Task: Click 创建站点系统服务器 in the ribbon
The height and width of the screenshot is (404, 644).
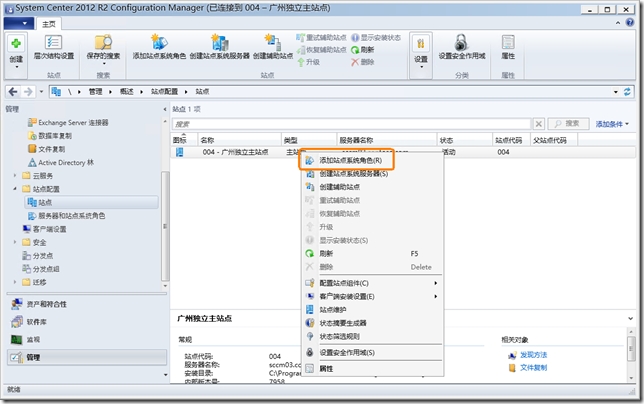Action: point(220,47)
